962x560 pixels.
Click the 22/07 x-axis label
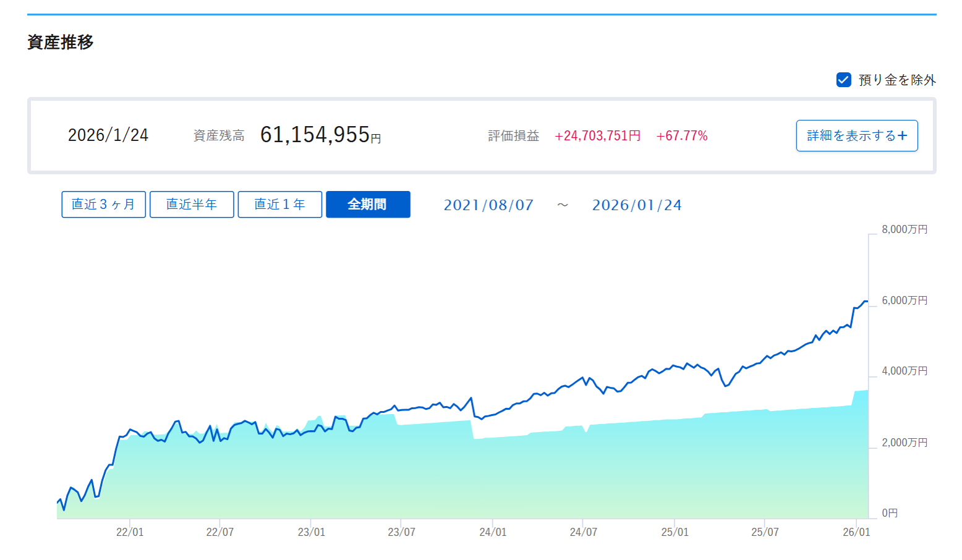pyautogui.click(x=220, y=532)
